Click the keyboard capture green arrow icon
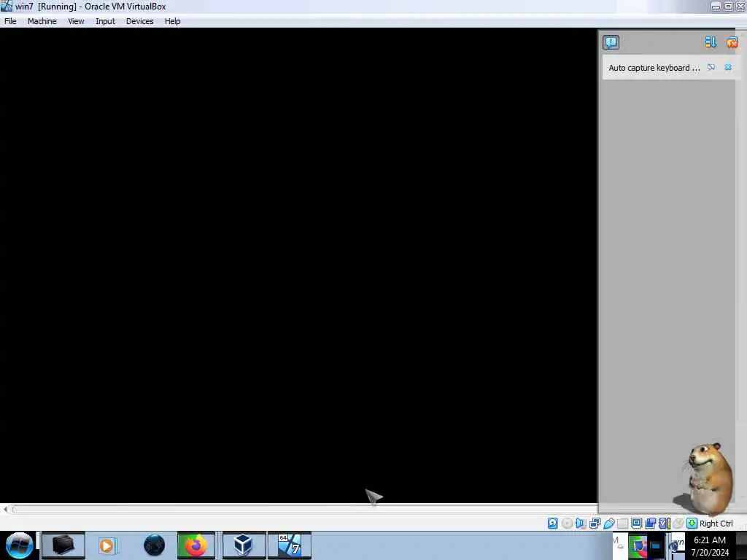 pos(692,524)
